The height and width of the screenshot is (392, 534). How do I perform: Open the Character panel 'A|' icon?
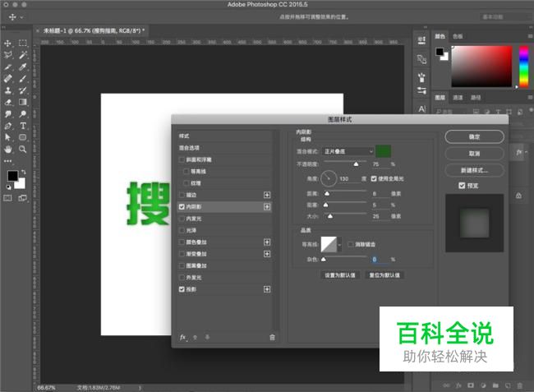point(422,109)
